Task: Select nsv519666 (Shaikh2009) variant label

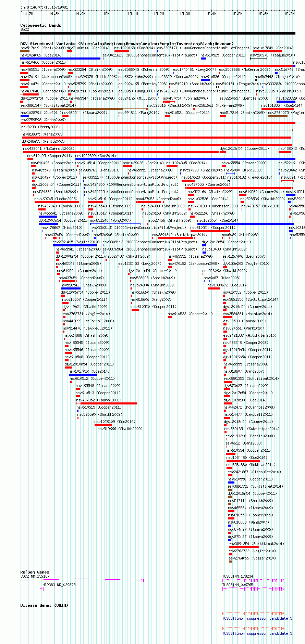Action: (120, 429)
